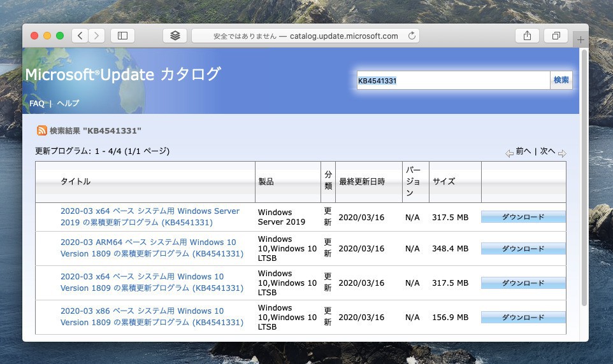Open the ARM64 Windows 10 1809 update link
This screenshot has height=364, width=613.
coord(152,248)
